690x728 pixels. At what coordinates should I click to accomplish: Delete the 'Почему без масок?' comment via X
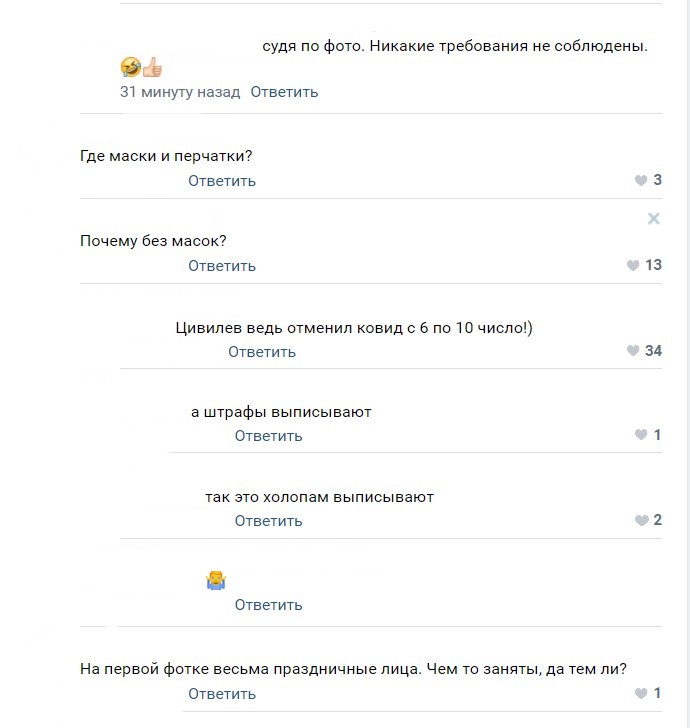coord(653,218)
